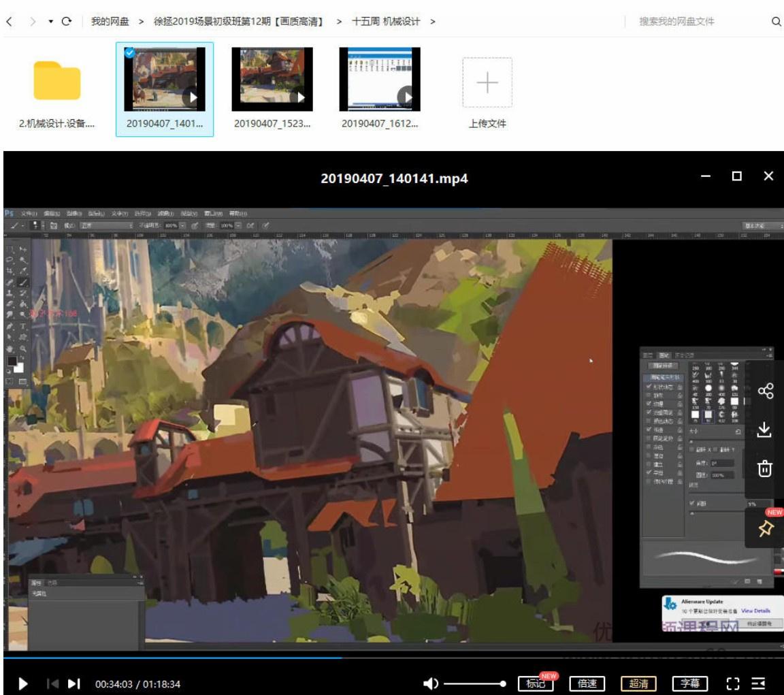This screenshot has width=784, height=695.
Task: Toggle subtitles with the 字幕 button
Action: pos(689,683)
